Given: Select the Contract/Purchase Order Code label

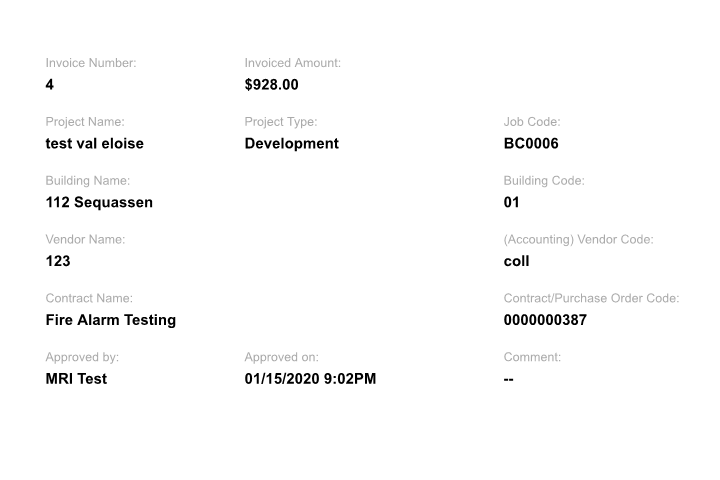Looking at the screenshot, I should tap(591, 298).
